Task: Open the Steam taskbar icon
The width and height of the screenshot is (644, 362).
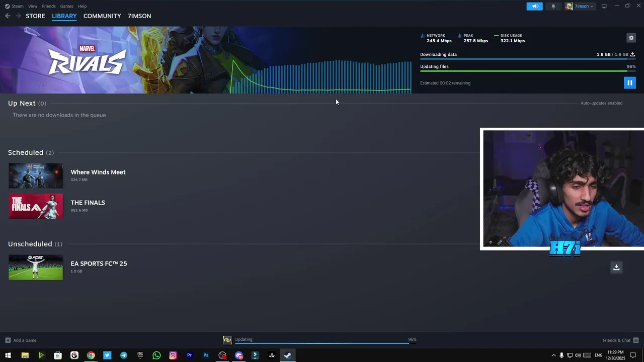Action: (288, 355)
